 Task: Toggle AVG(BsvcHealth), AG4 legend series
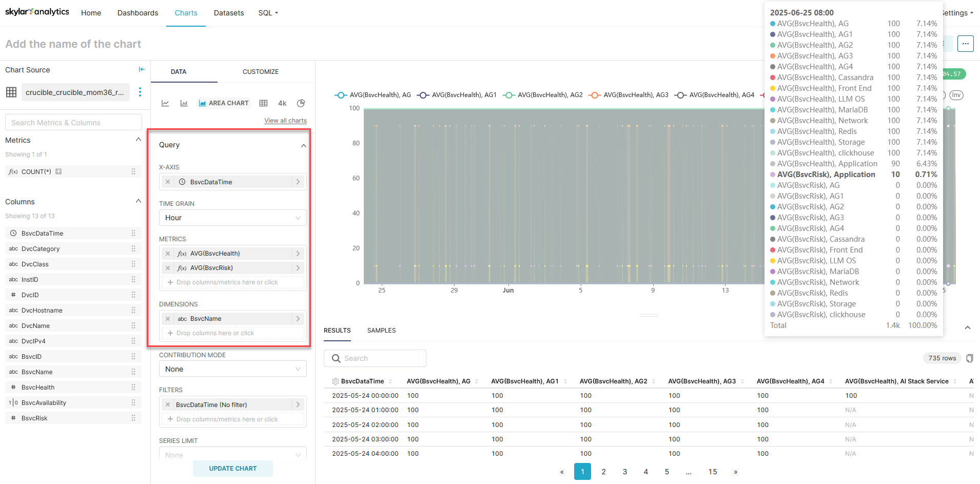[714, 95]
